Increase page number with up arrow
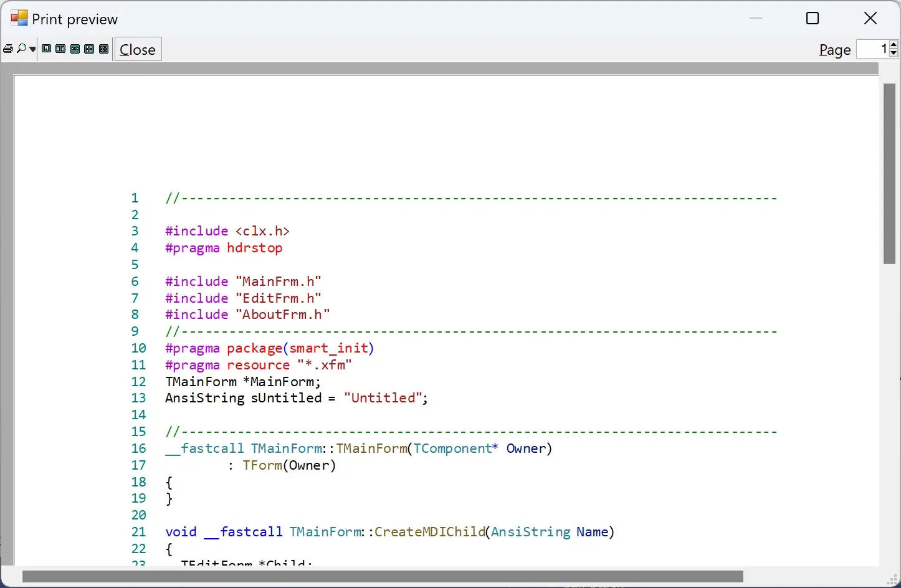 pyautogui.click(x=894, y=45)
